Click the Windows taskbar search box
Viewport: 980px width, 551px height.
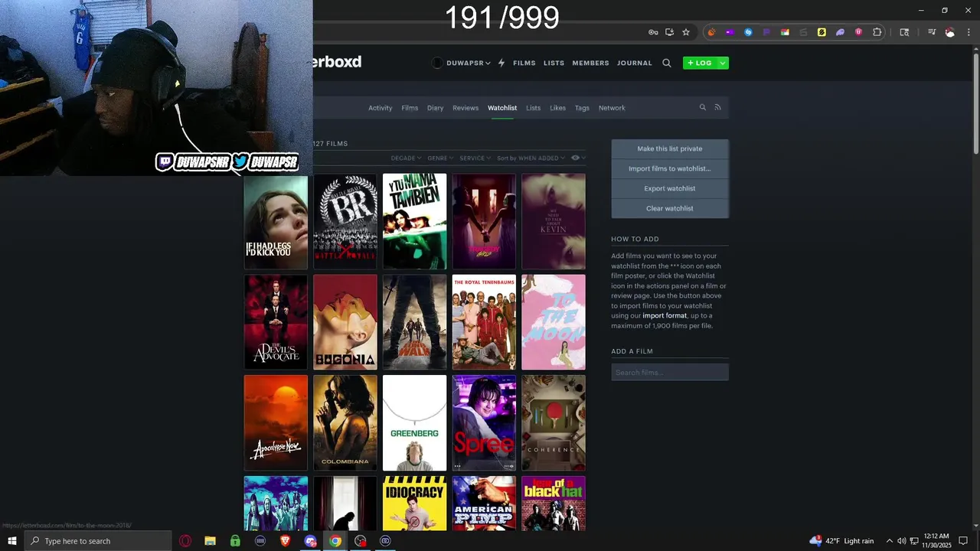[x=98, y=541]
